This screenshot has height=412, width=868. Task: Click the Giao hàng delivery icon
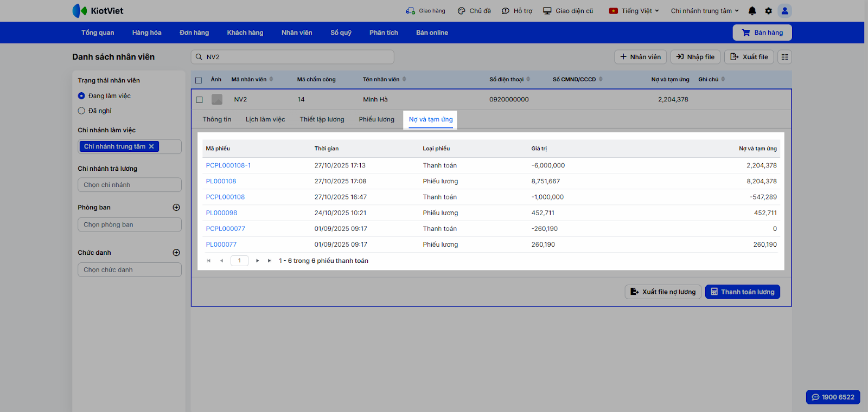point(410,11)
